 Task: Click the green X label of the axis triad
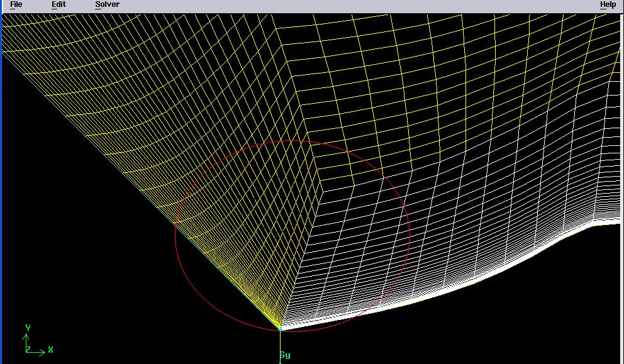[50, 350]
